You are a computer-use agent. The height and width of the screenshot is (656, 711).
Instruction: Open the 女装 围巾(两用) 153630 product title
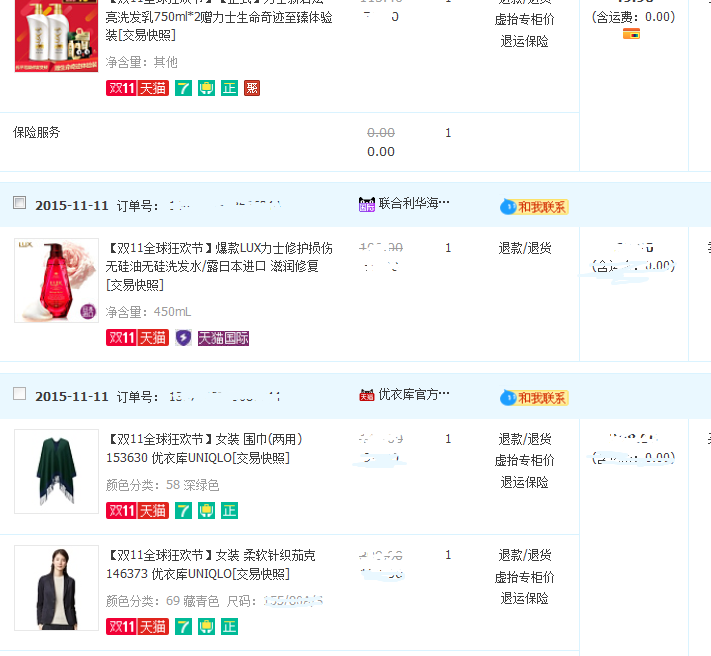[x=204, y=448]
